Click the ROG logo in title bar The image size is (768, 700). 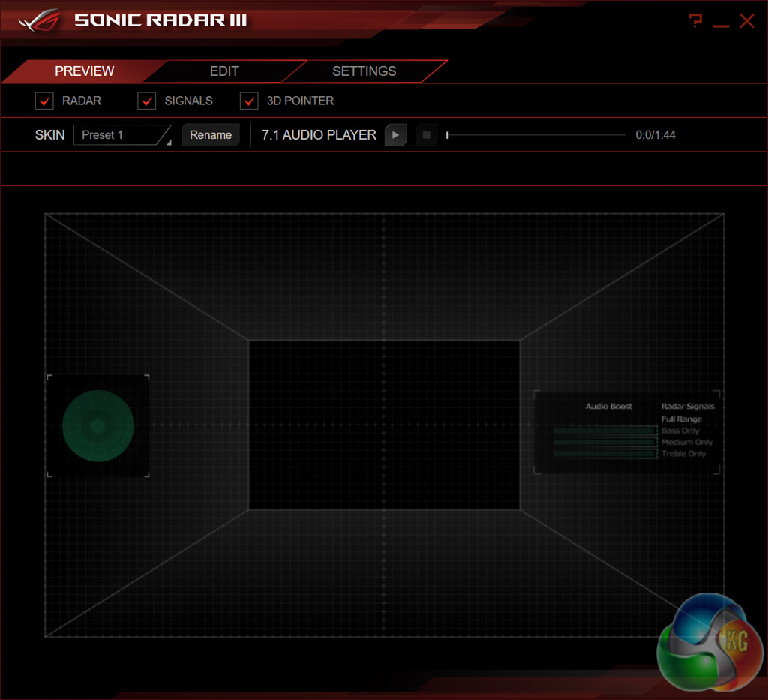pyautogui.click(x=40, y=20)
